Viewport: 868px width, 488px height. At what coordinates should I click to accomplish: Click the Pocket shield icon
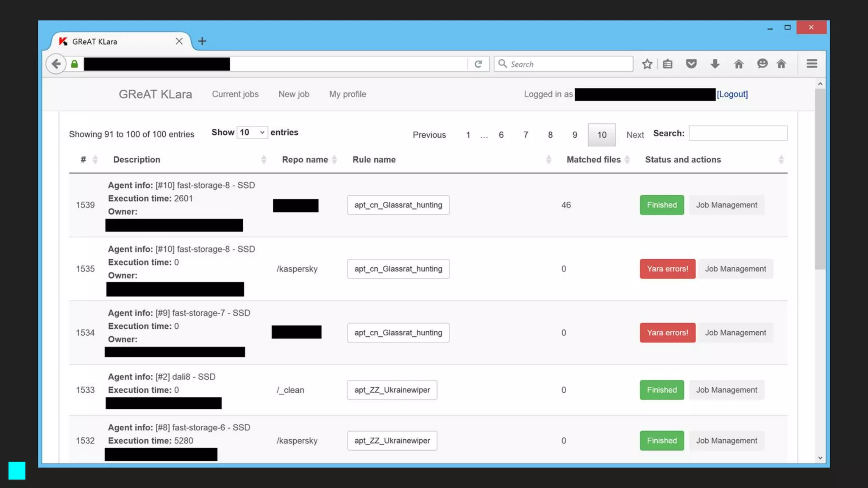point(691,64)
